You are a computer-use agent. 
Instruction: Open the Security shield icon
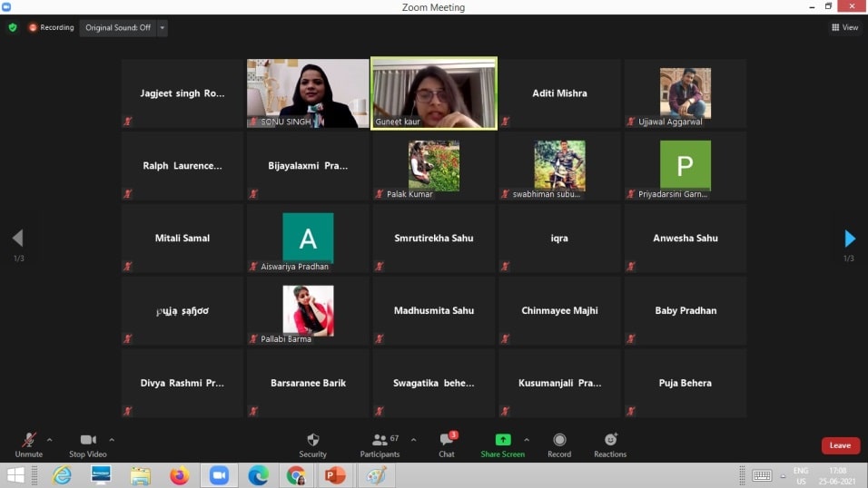pos(312,441)
